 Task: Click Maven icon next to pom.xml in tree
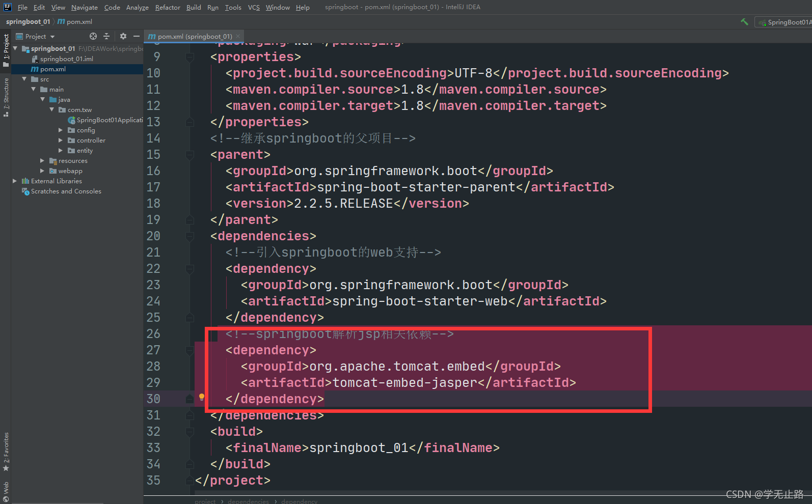pos(35,69)
